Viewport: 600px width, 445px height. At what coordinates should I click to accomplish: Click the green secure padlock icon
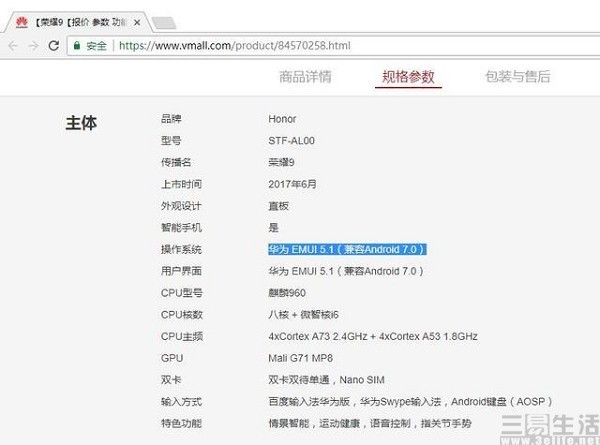coord(77,46)
